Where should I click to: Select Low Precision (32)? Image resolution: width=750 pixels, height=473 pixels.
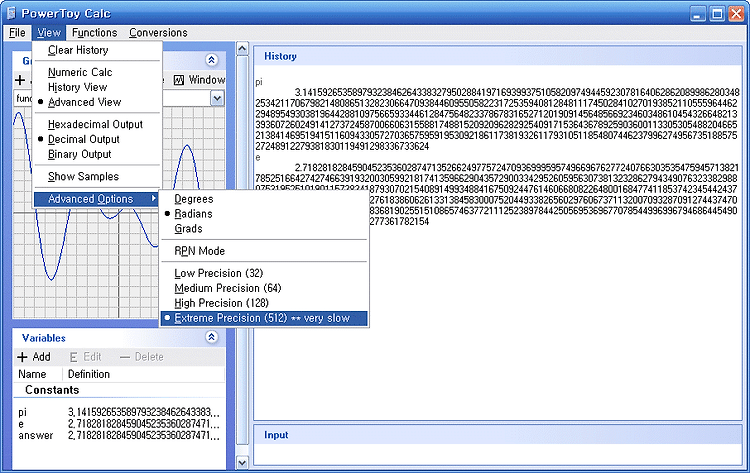(264, 273)
